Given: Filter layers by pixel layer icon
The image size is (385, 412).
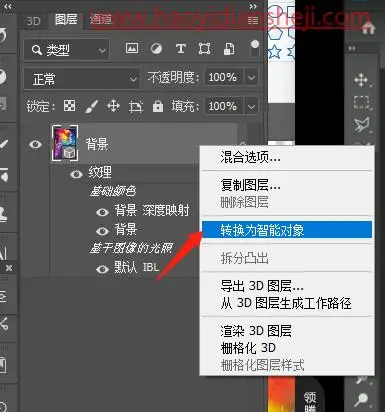Looking at the screenshot, I should point(132,49).
